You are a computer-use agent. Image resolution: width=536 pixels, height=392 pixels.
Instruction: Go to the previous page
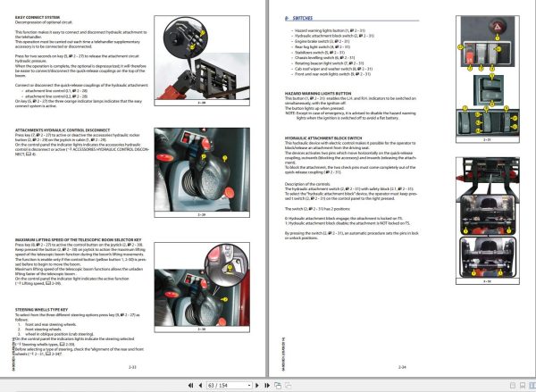click(x=200, y=386)
